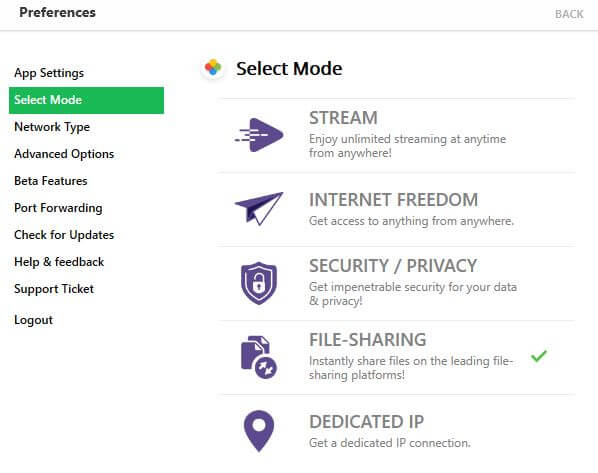Click the Stream mode play arrow icon
This screenshot has width=598, height=473.
coord(259,135)
